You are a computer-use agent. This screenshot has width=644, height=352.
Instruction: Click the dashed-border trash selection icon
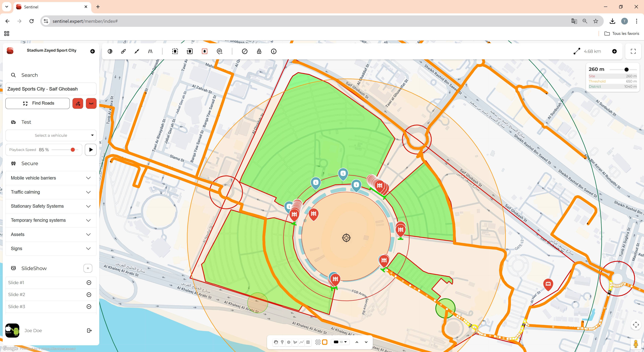point(175,51)
